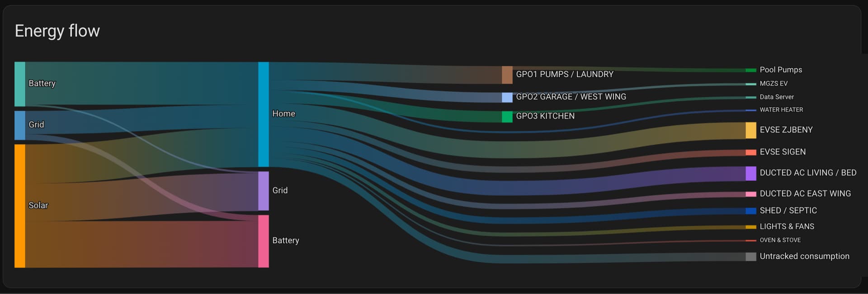Click the purple Grid export node bar
Viewport: 868px width, 294px height.
pos(264,191)
